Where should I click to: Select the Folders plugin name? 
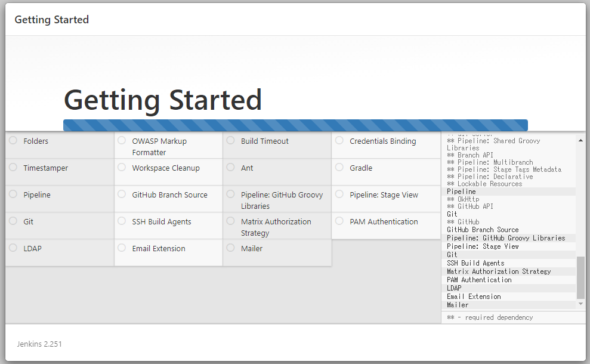click(x=36, y=141)
